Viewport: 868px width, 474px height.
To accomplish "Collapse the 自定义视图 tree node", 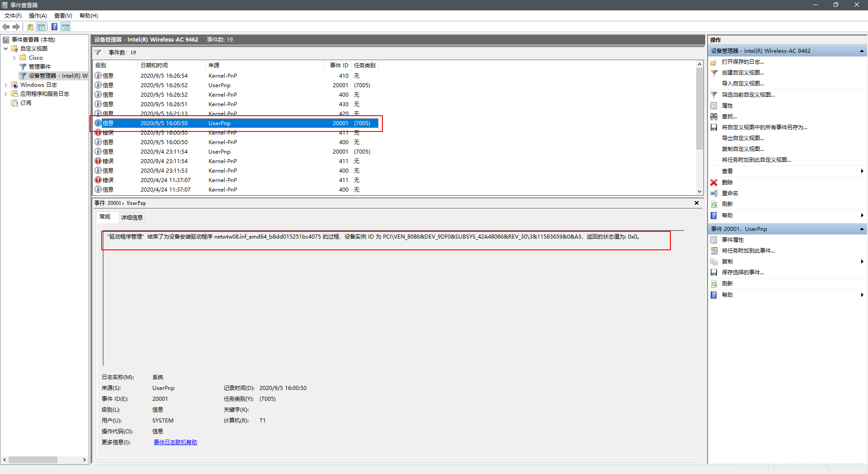I will click(5, 49).
